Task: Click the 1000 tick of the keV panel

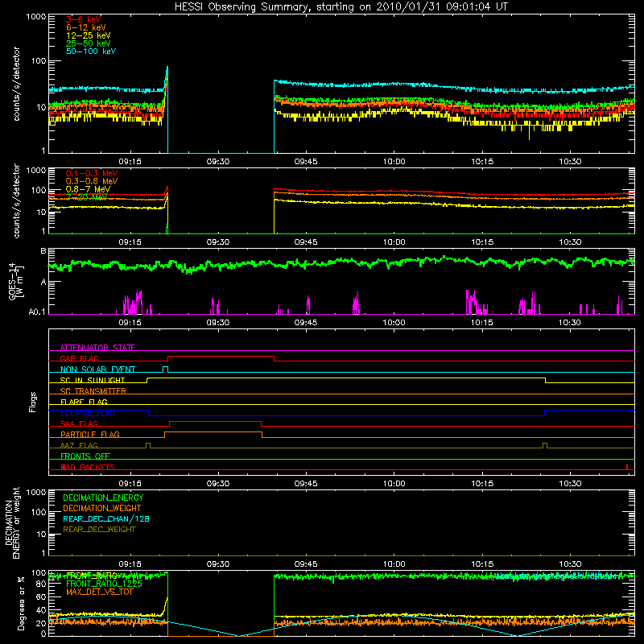Action: click(x=35, y=17)
